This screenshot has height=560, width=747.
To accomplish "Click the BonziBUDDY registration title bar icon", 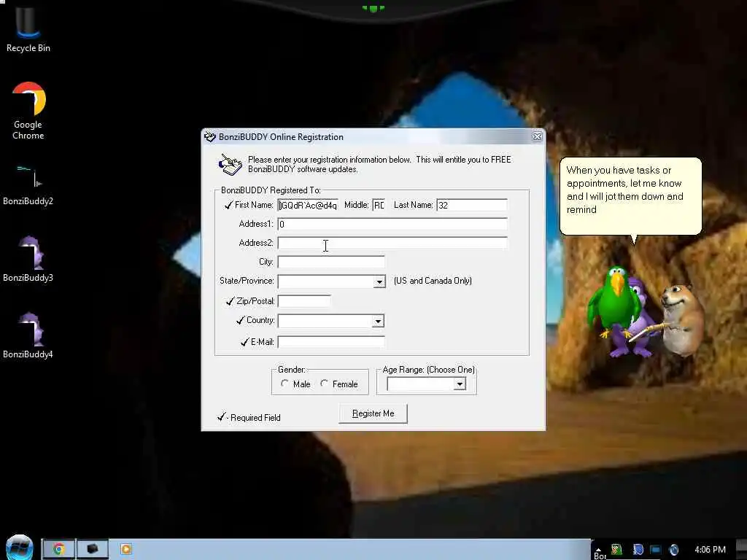I will pos(209,137).
